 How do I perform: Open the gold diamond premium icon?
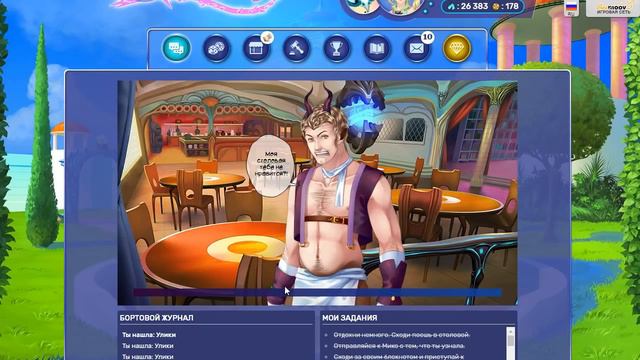pos(457,49)
